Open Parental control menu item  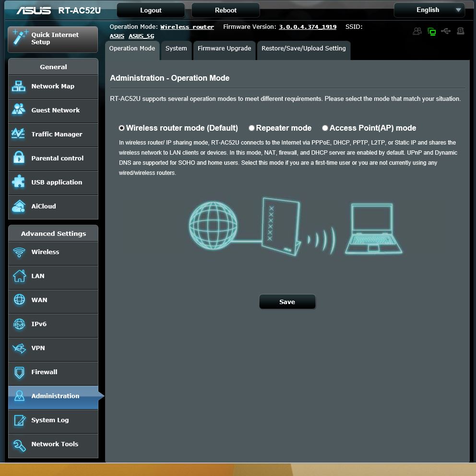click(x=53, y=159)
